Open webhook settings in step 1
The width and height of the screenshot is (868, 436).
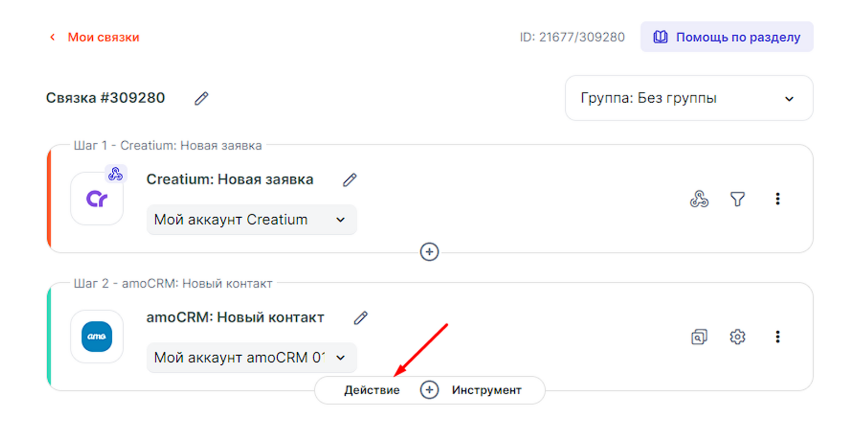699,199
